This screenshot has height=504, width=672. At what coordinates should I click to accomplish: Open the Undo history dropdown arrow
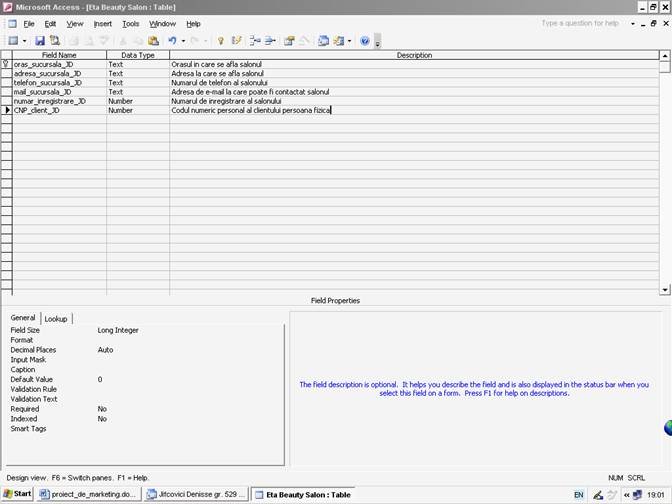pyautogui.click(x=183, y=41)
